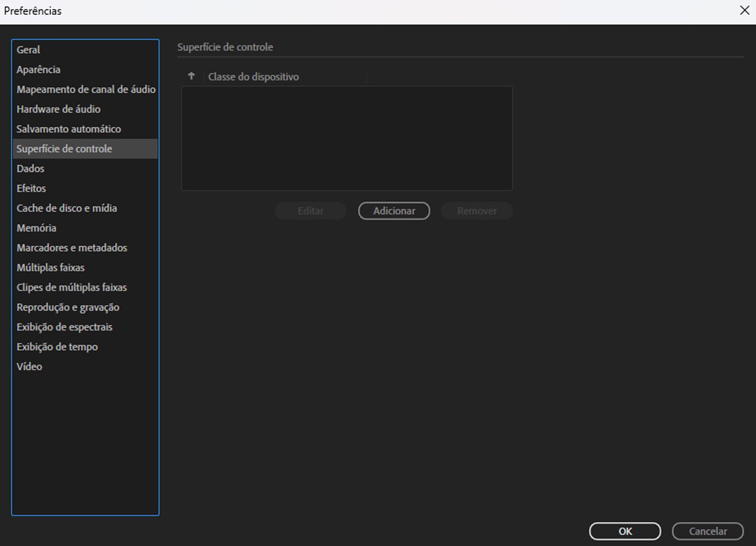Open Exibição de tempo preferences
This screenshot has height=546, width=756.
[85, 347]
